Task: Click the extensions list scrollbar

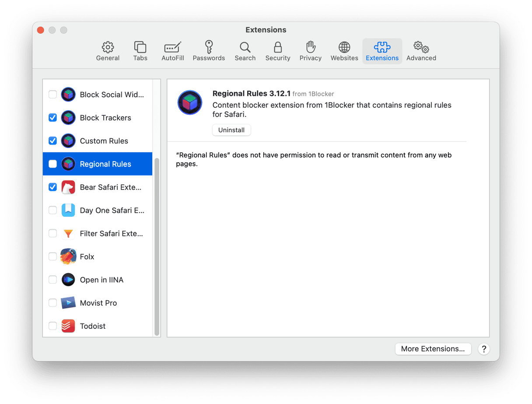Action: pyautogui.click(x=157, y=246)
